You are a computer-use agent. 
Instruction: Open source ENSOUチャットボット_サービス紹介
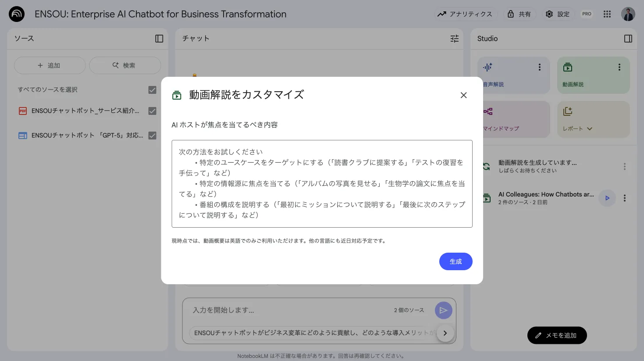(x=85, y=111)
